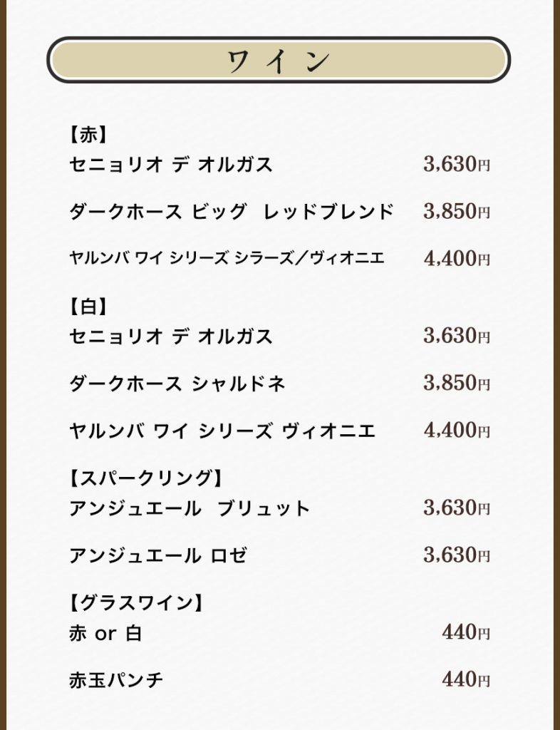Click the 3,850円 price for ダークホース シャルドネ

pyautogui.click(x=457, y=383)
